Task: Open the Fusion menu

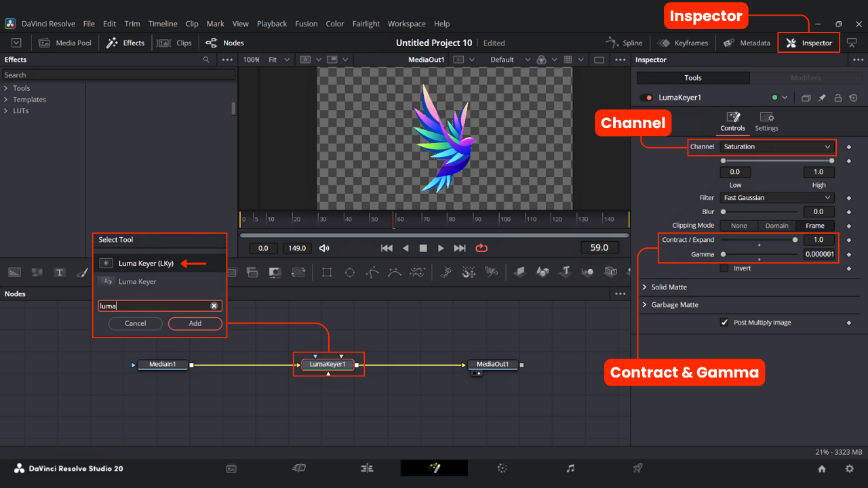Action: point(306,24)
